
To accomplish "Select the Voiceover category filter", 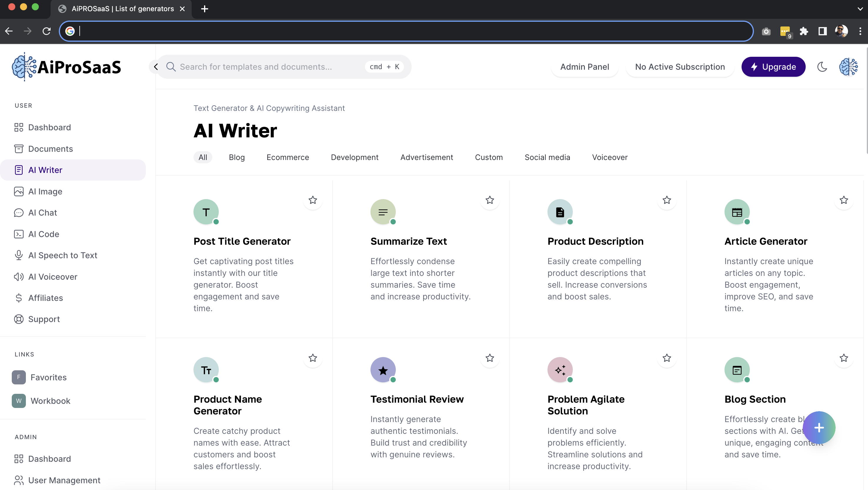I will point(610,157).
